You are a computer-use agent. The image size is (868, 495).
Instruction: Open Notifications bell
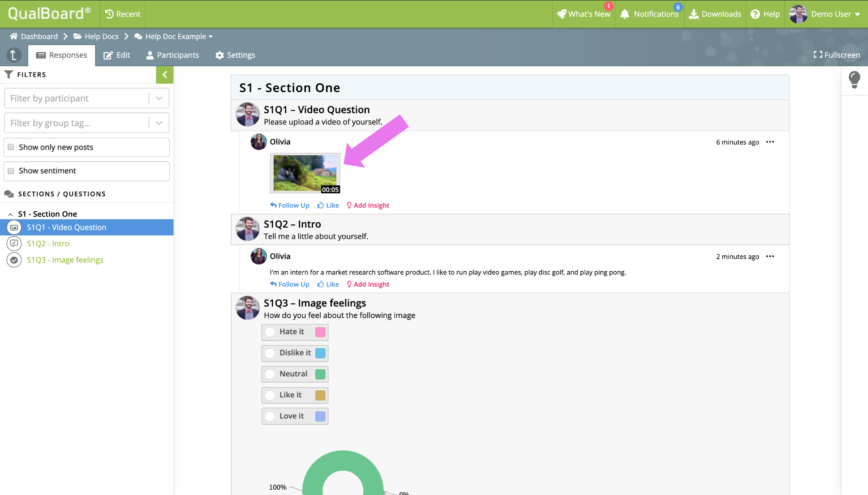coord(625,14)
